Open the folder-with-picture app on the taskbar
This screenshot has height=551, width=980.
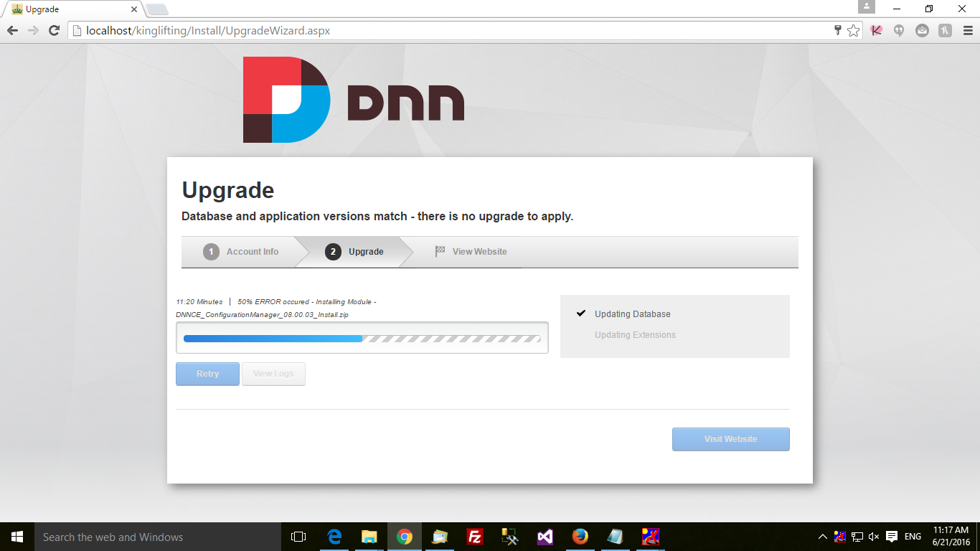440,537
